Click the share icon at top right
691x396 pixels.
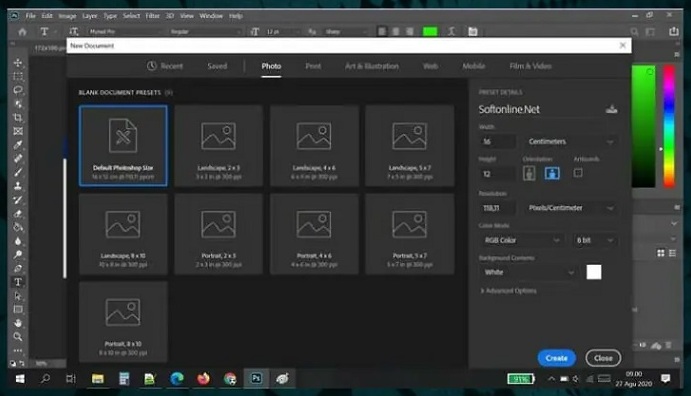(x=673, y=31)
